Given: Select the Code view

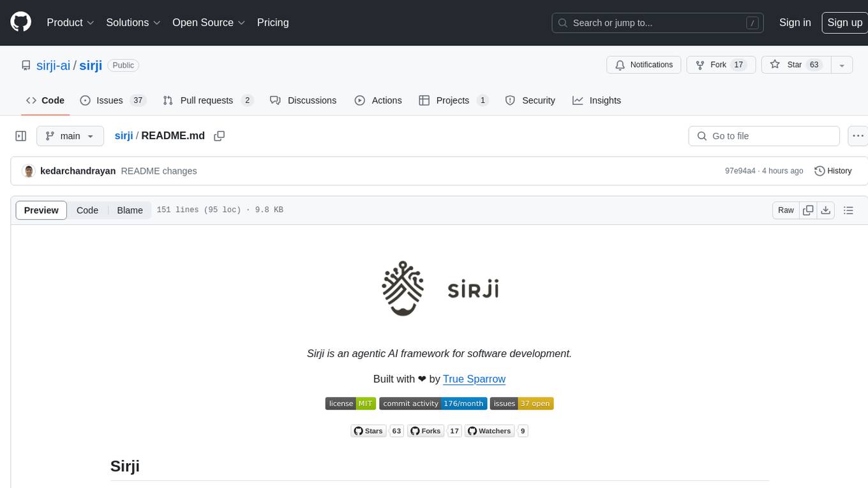Looking at the screenshot, I should tap(87, 210).
